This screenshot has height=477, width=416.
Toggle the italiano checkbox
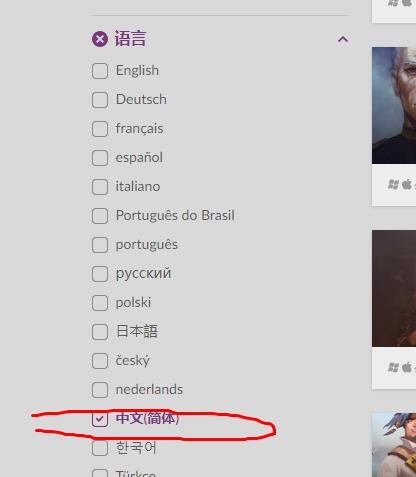tap(100, 187)
